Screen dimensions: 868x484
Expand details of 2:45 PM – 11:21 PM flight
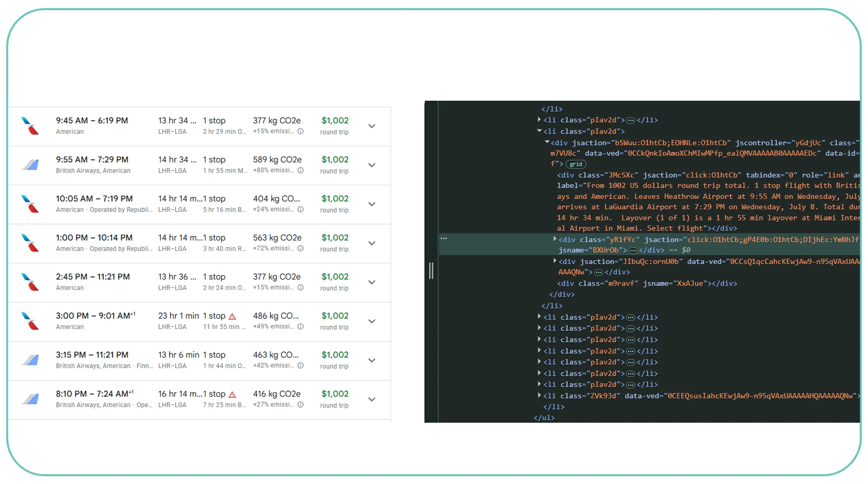pos(372,282)
